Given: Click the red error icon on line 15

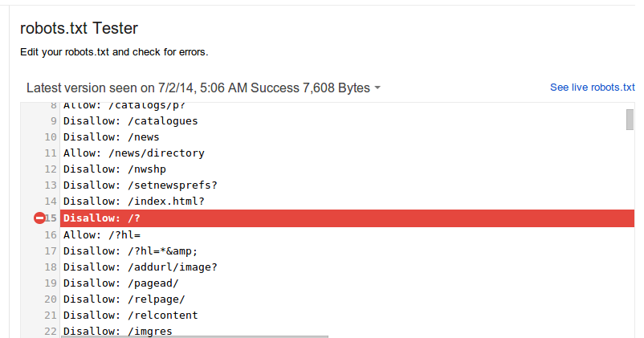Looking at the screenshot, I should click(39, 218).
